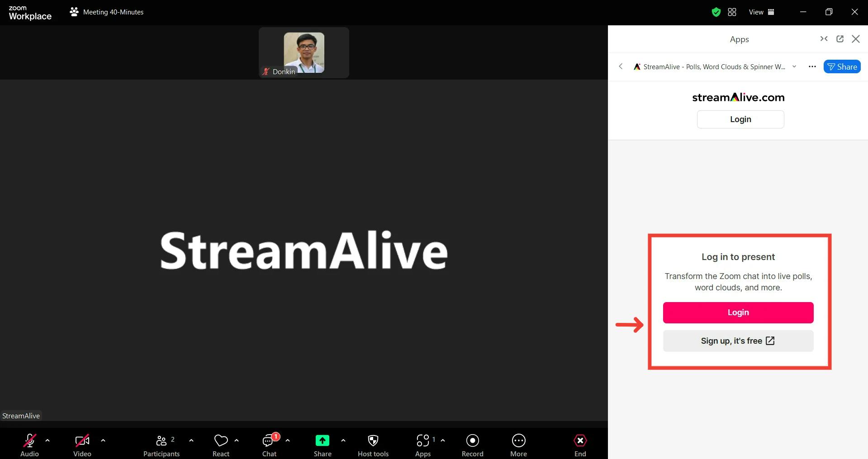Open the three-dot menu in Apps panel
868x459 pixels.
point(812,67)
